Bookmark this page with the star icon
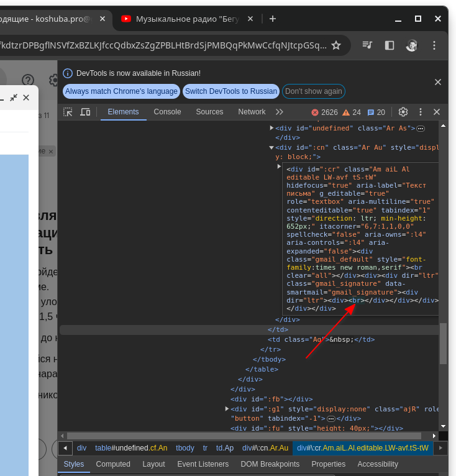456x476 pixels. tap(336, 45)
